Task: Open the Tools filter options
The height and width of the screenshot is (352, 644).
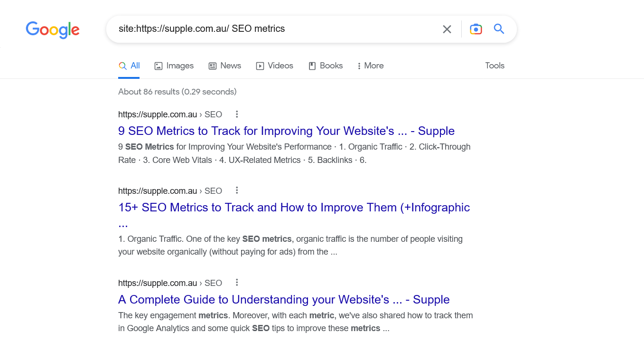Action: [495, 66]
